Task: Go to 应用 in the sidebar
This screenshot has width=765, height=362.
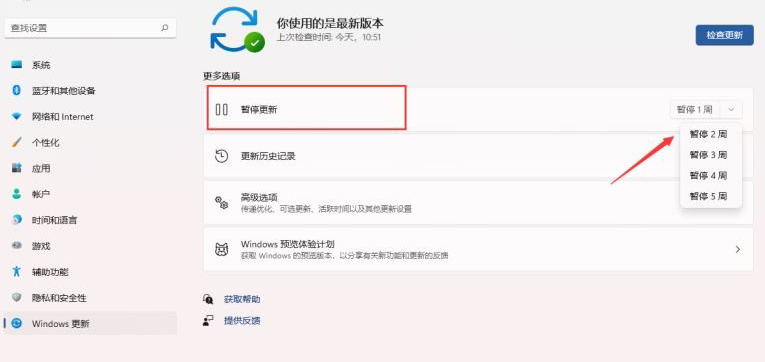Action: [x=90, y=168]
